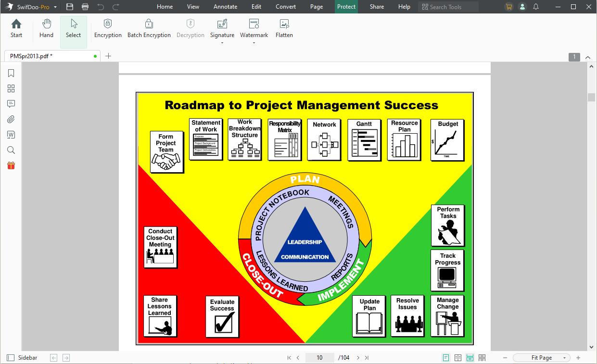597x364 pixels.
Task: Open the Encryption tool
Action: point(108,29)
